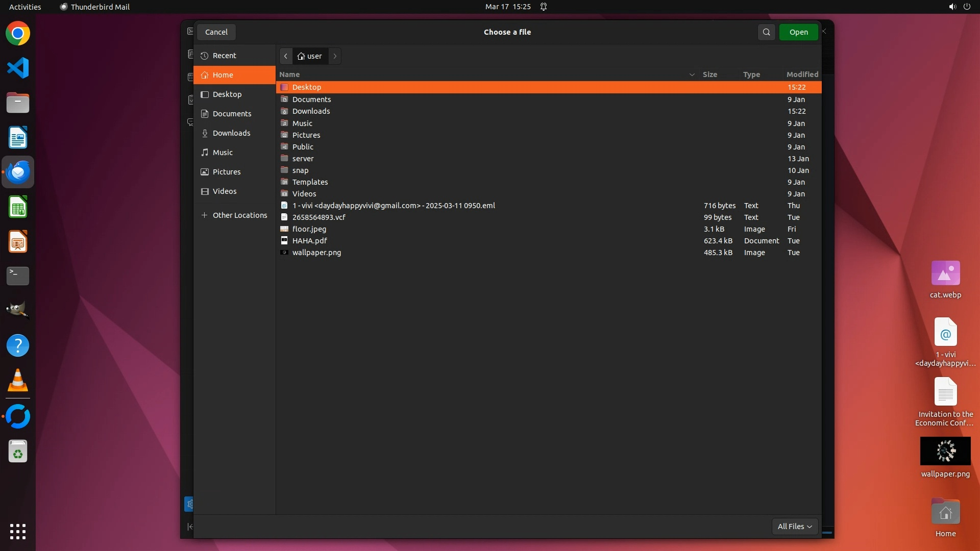Image resolution: width=980 pixels, height=551 pixels.
Task: Open the All Files filter dropdown
Action: tap(794, 527)
